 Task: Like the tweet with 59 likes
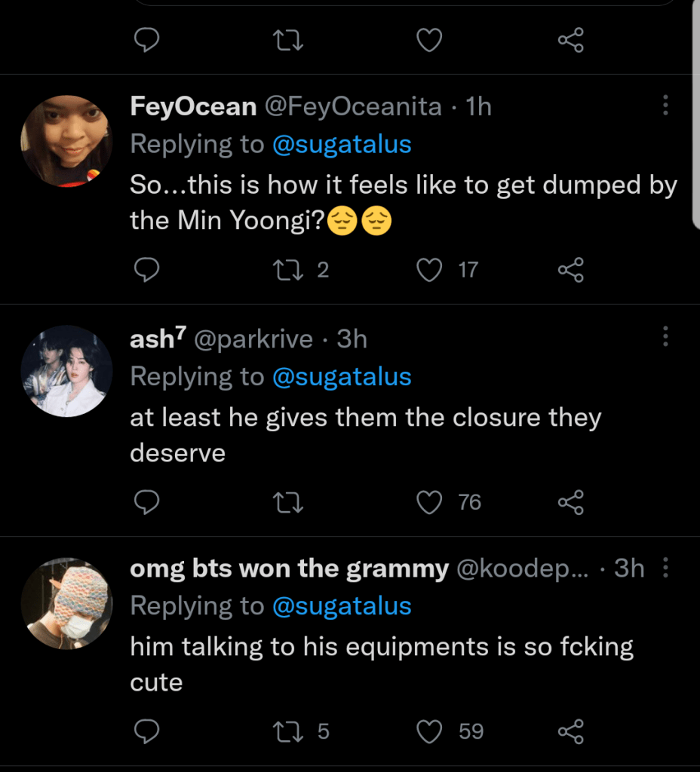pos(430,731)
